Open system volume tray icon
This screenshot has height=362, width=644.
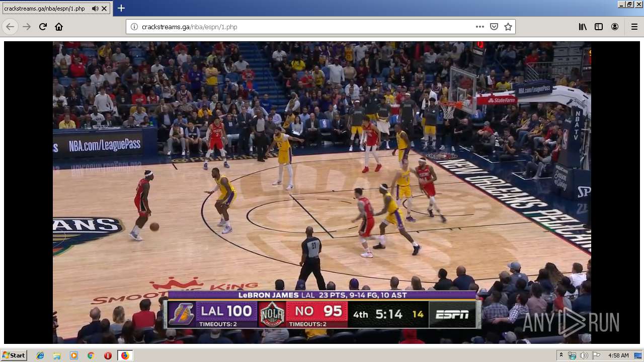tap(584, 355)
